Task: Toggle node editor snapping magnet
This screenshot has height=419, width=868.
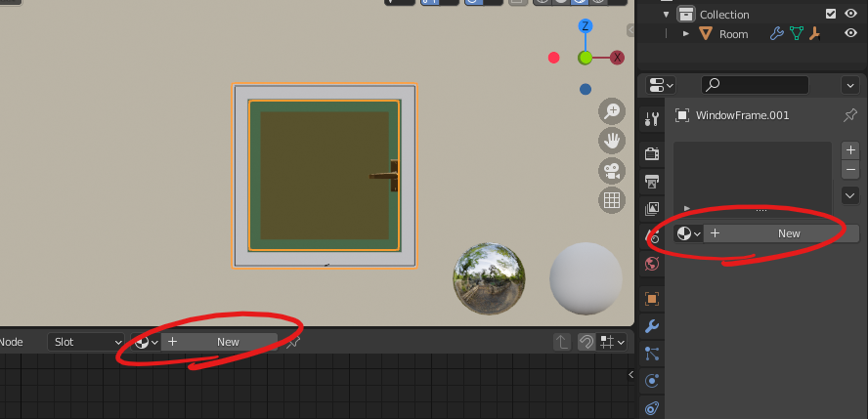Action: pos(586,342)
